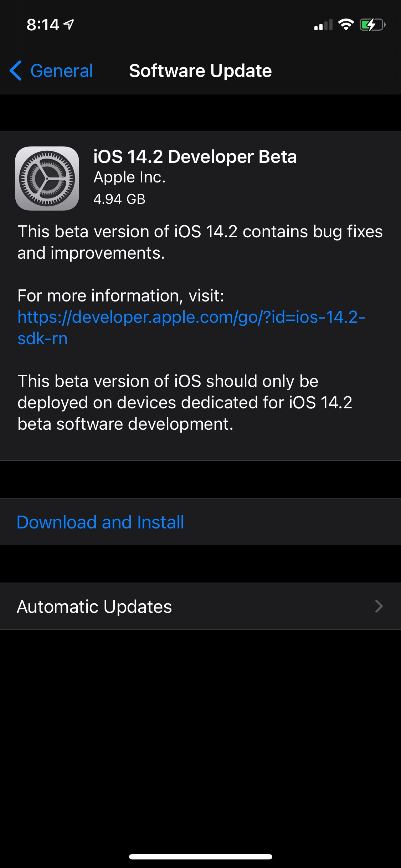Tap the iOS update gear icon
The width and height of the screenshot is (401, 868).
47,178
